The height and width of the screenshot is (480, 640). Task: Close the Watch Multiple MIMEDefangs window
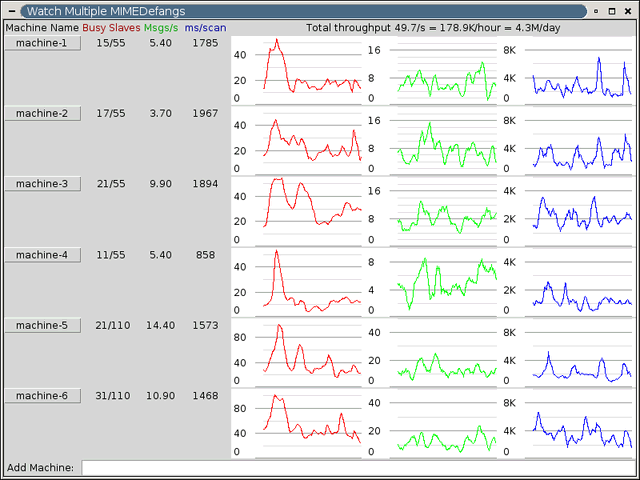tap(629, 10)
